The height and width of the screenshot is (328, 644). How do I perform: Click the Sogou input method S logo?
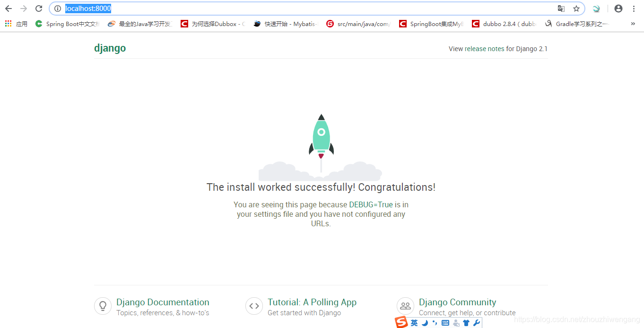(401, 322)
